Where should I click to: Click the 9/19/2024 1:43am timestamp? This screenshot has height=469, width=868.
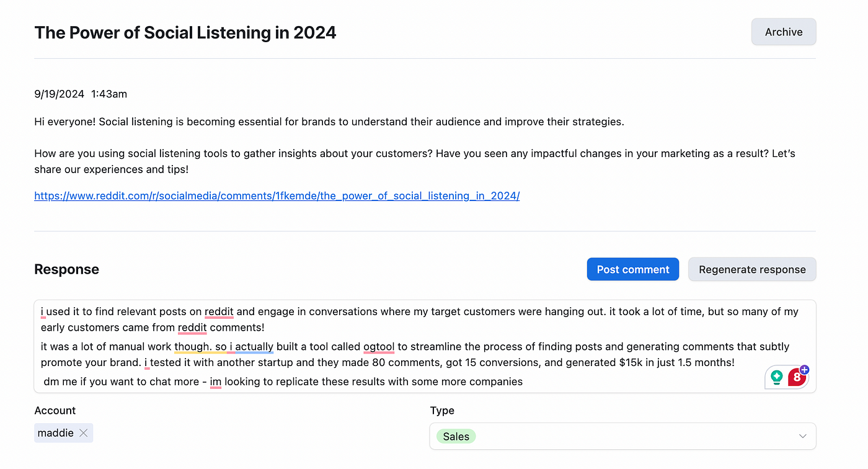click(81, 94)
